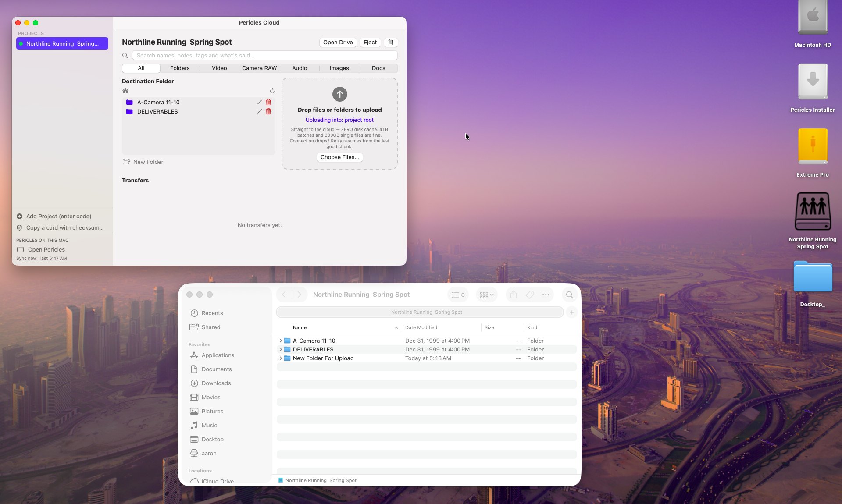Image resolution: width=842 pixels, height=504 pixels.
Task: Rename the A-Camera 11-10 folder with pencil icon
Action: (259, 103)
